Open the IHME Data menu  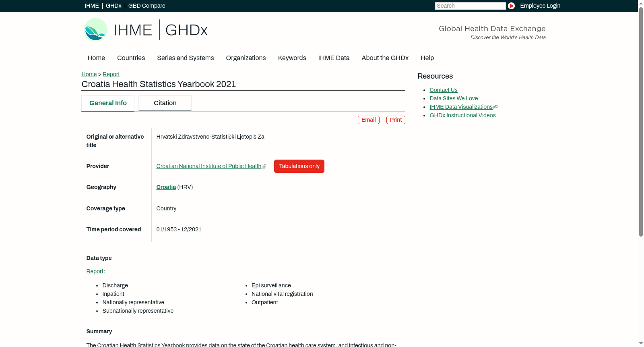pos(334,58)
